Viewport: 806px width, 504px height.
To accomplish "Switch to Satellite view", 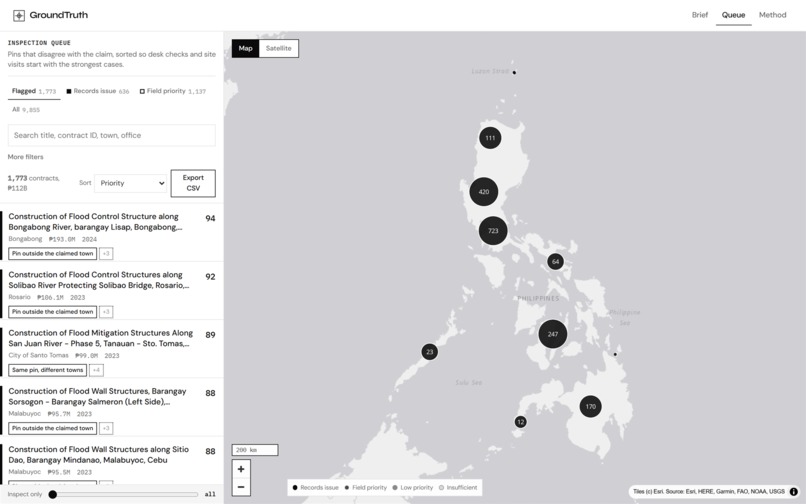I will 279,48.
